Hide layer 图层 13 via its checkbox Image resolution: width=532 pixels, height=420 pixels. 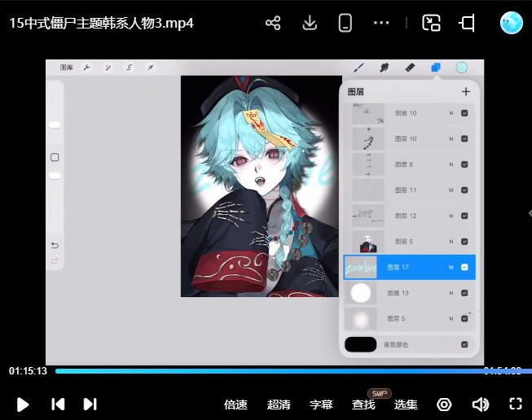(464, 292)
